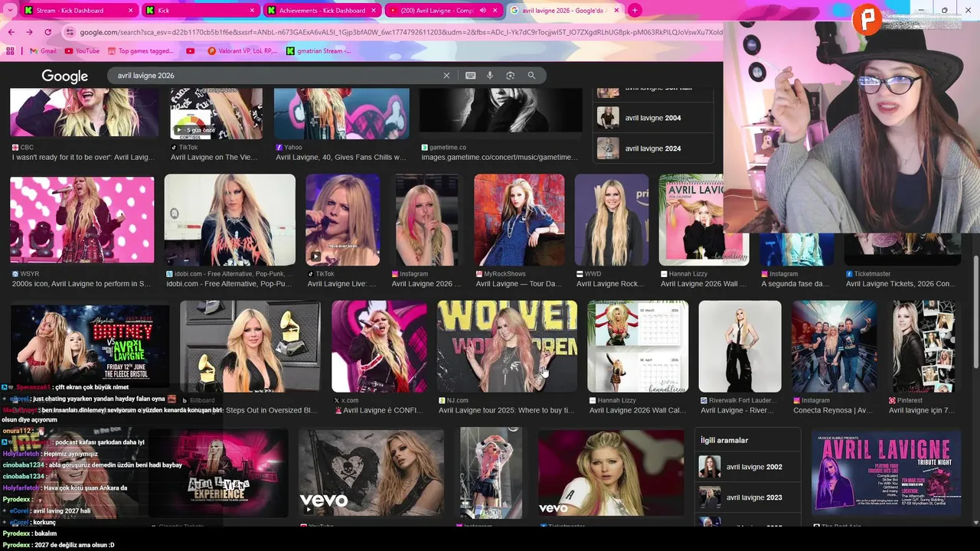
Task: Open the Valorant VP, LoL RP bookmark
Action: tap(242, 51)
